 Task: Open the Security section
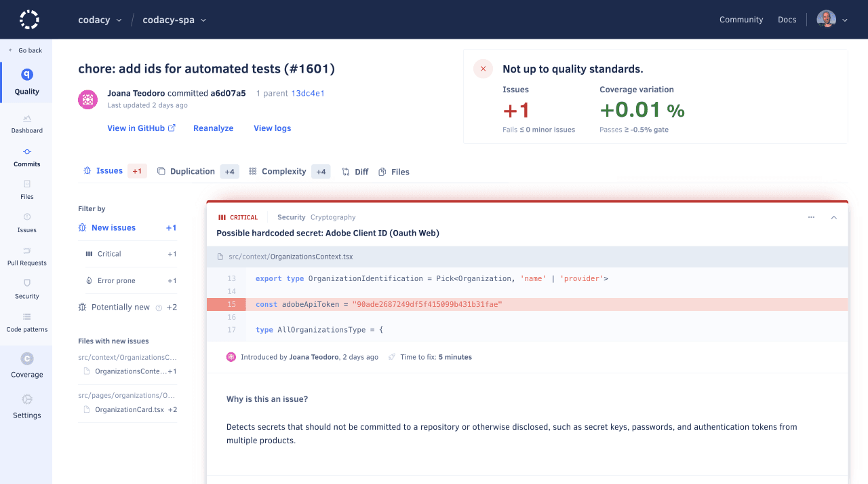[26, 289]
